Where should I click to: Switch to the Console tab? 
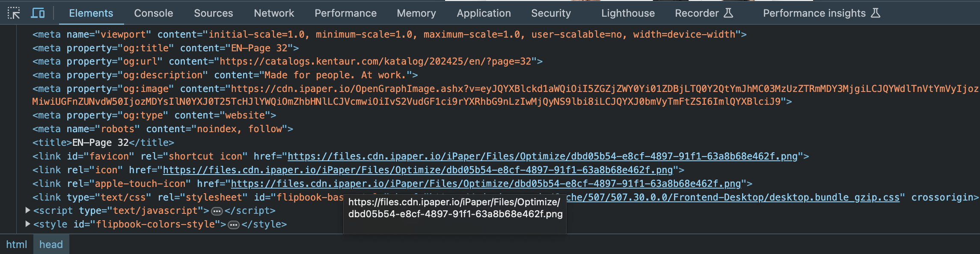point(153,13)
